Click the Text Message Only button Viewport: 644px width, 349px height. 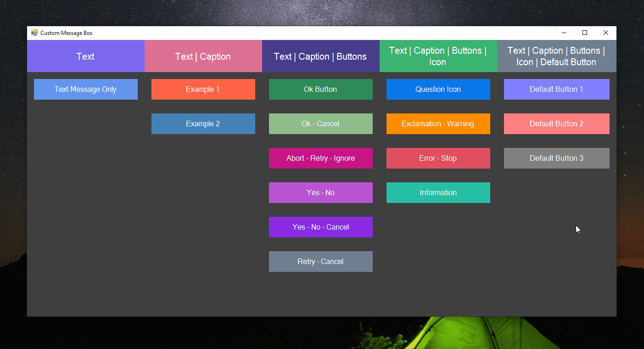[85, 89]
